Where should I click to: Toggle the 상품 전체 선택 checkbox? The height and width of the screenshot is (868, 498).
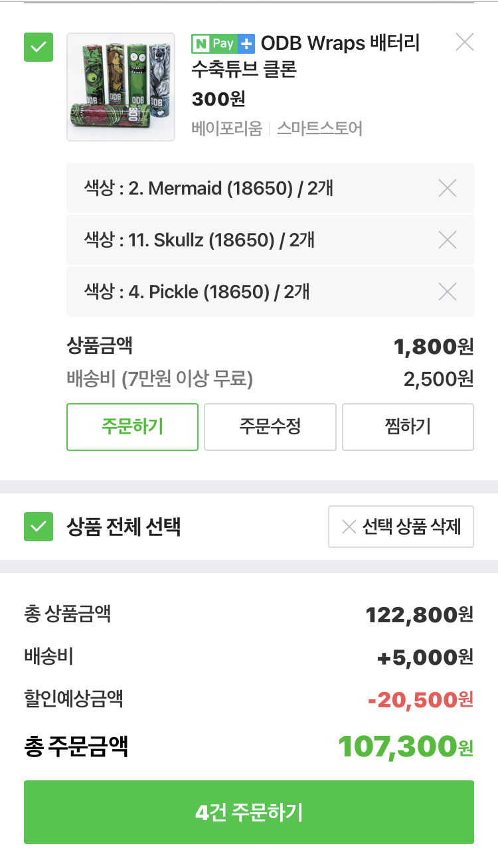[39, 527]
